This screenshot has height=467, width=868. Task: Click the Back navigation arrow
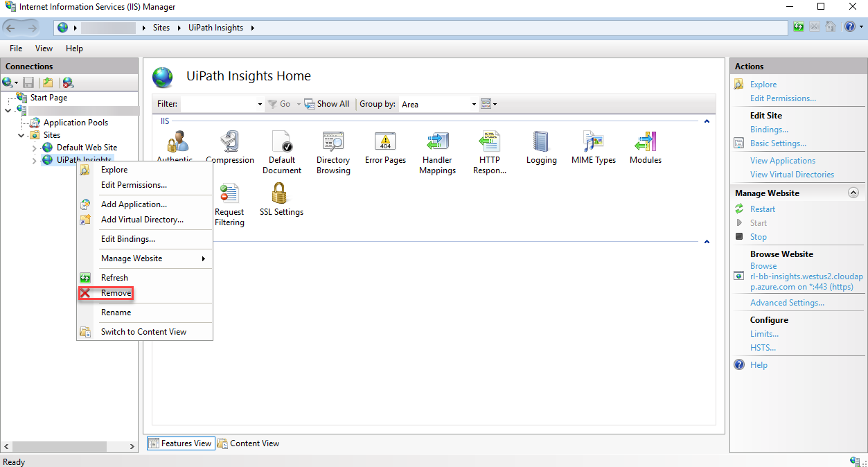(x=11, y=28)
